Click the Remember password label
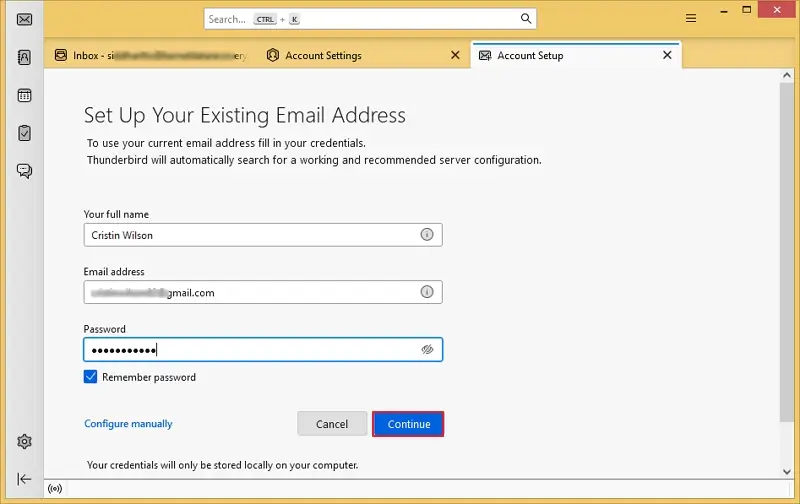The image size is (800, 504). pyautogui.click(x=148, y=377)
